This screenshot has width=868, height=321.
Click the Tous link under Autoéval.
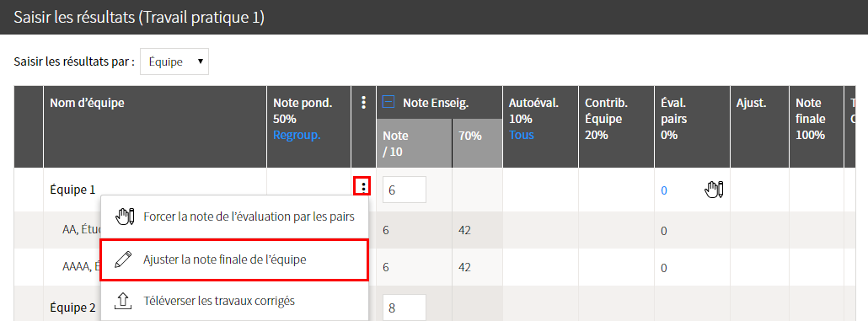(521, 135)
